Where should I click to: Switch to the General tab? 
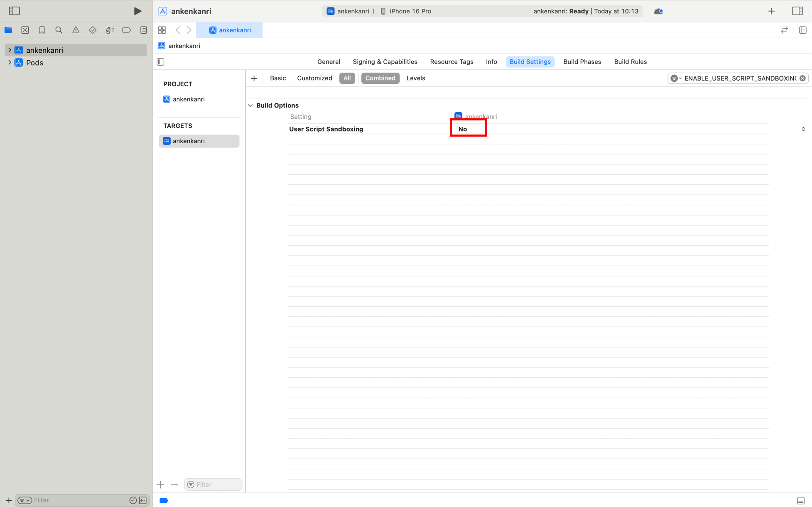tap(329, 62)
